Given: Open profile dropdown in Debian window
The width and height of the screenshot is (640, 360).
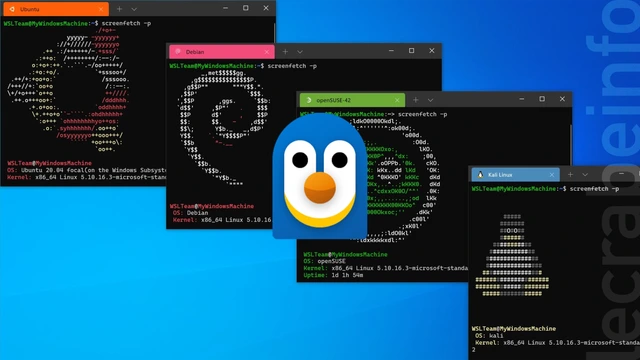Looking at the screenshot, I should coord(300,52).
